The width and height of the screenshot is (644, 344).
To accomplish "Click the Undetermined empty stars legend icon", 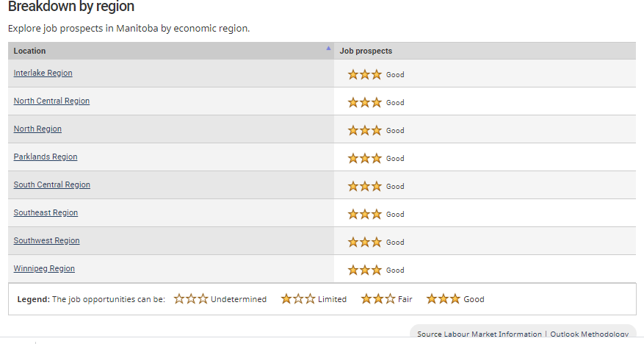I will tap(191, 298).
